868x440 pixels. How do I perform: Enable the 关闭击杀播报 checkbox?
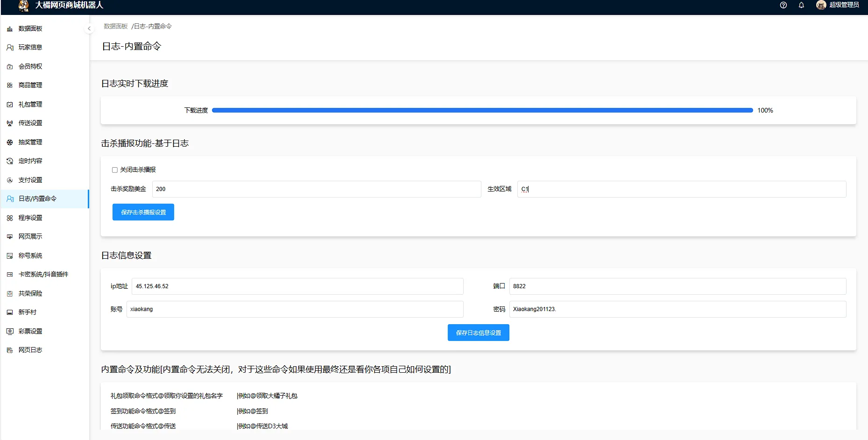click(x=115, y=170)
